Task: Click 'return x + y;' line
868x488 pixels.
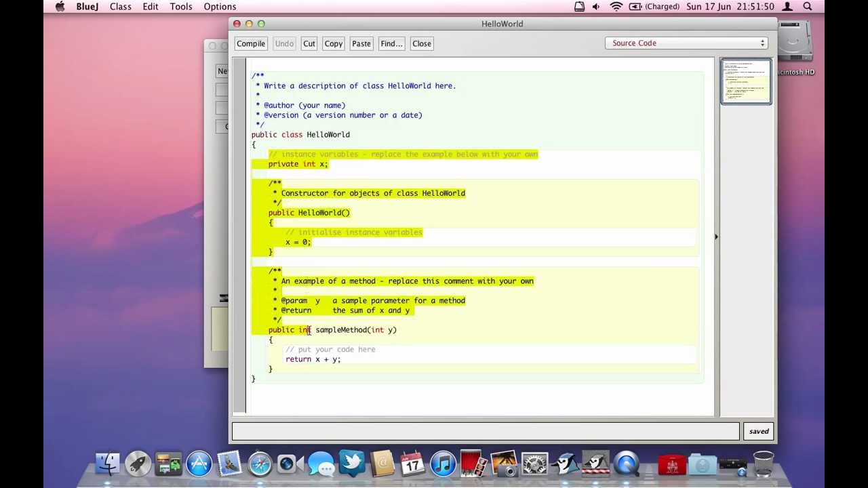Action: (x=313, y=359)
